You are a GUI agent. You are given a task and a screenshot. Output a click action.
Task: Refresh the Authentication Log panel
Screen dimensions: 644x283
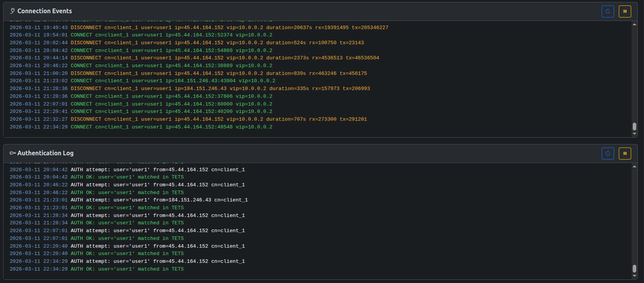point(608,153)
